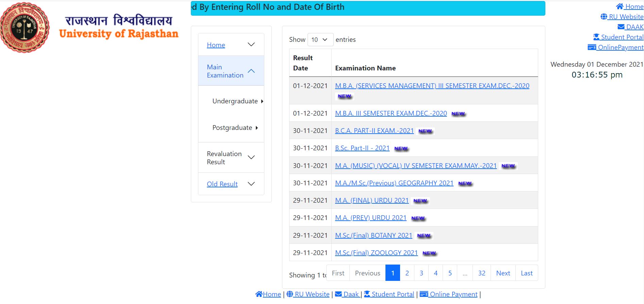Click the globe icon beside RU Website at top right

pyautogui.click(x=604, y=17)
